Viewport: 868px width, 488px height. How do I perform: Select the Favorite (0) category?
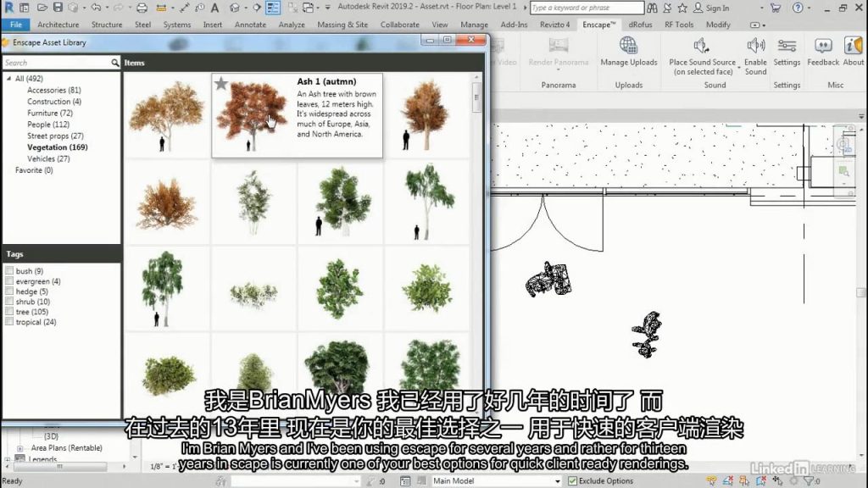point(34,169)
